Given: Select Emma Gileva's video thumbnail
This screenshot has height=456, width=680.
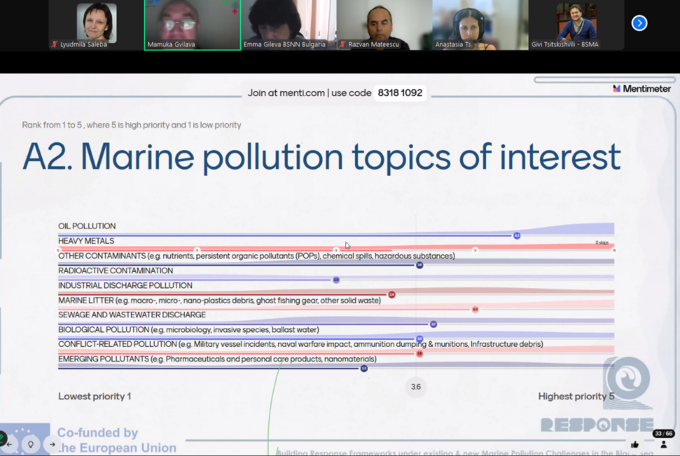Looking at the screenshot, I should pyautogui.click(x=288, y=25).
